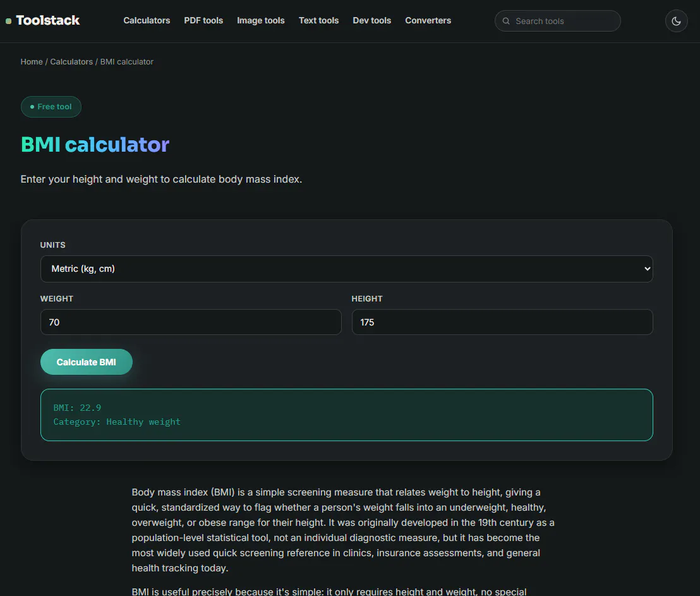The width and height of the screenshot is (700, 596).
Task: Click 'Category: Healthy weight' result text
Action: coord(117,422)
